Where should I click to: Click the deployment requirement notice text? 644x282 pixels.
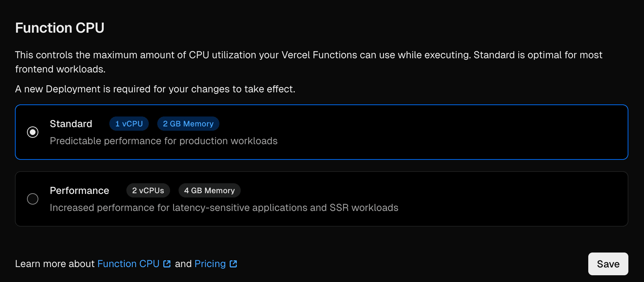(x=155, y=89)
